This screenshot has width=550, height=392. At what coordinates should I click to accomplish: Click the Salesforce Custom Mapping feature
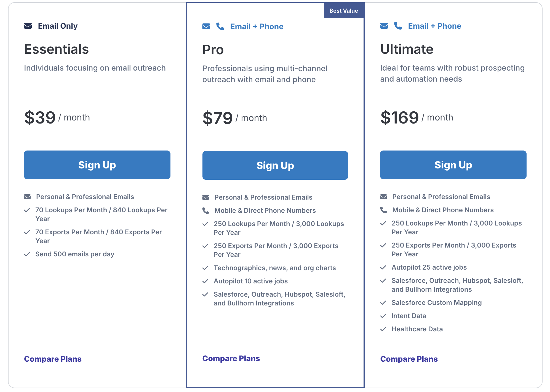point(436,303)
